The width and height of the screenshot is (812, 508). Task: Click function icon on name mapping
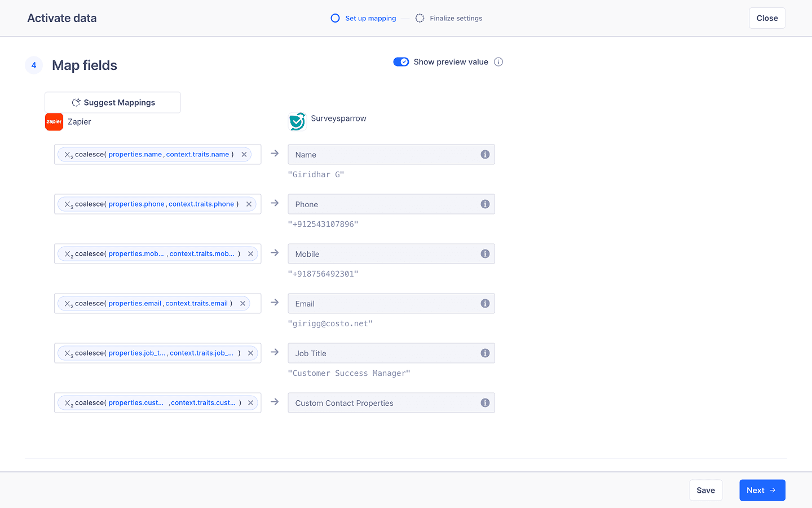point(69,155)
